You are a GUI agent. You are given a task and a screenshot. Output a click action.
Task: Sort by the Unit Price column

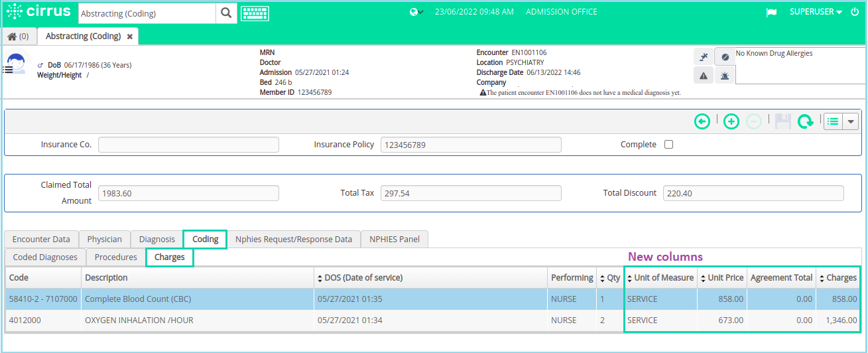pos(721,278)
